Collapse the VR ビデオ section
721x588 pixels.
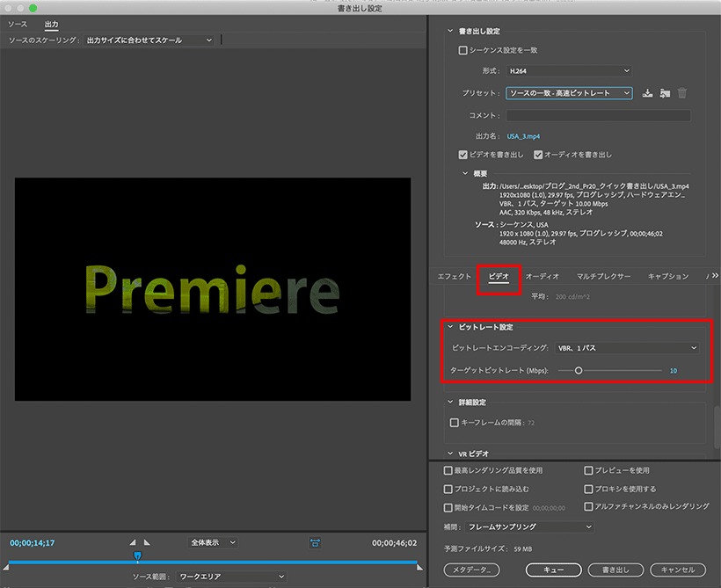point(450,454)
